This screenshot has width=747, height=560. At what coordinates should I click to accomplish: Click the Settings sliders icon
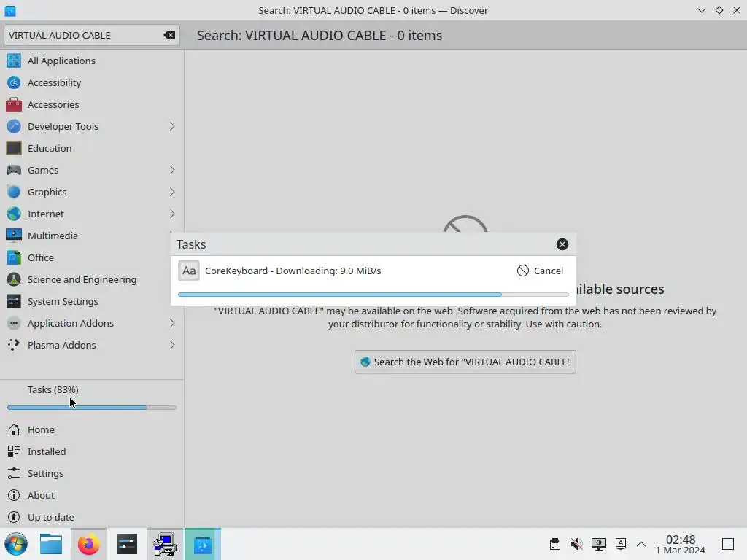coord(14,473)
